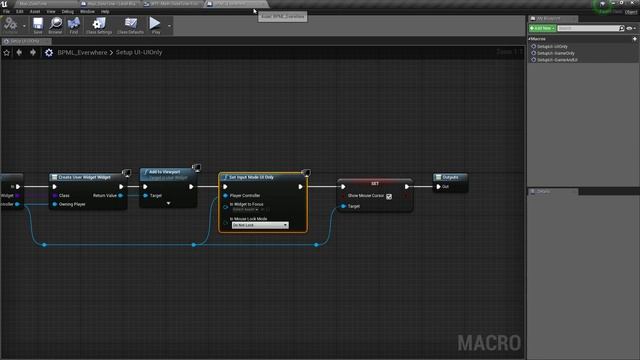Select the My Blueprint panel tab
This screenshot has height=360, width=640.
coord(553,18)
